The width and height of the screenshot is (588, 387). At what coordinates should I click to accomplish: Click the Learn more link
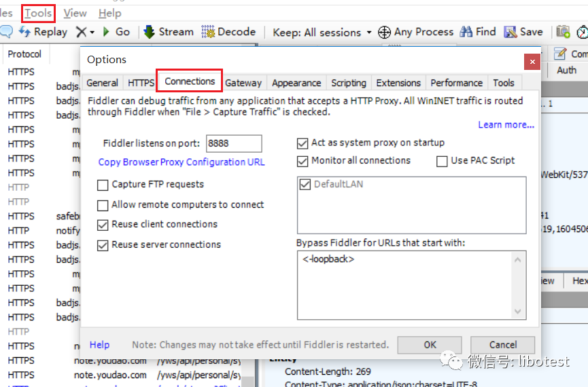coord(506,125)
